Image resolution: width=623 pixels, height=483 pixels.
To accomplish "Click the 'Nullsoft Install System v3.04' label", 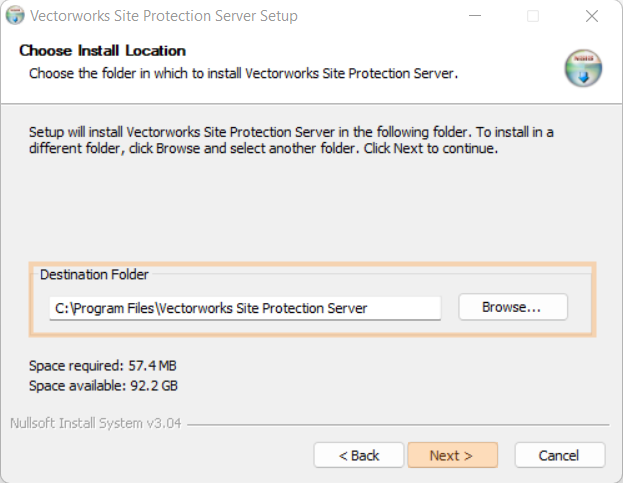I will click(96, 423).
